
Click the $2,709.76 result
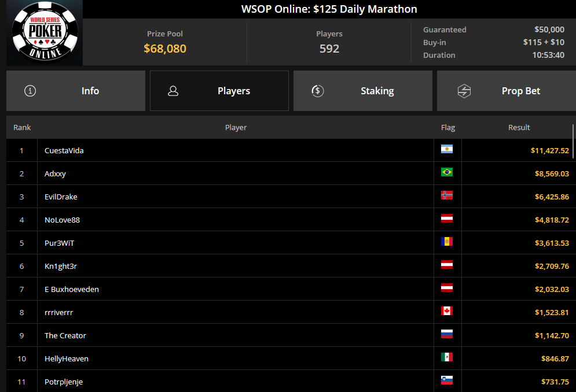[552, 266]
